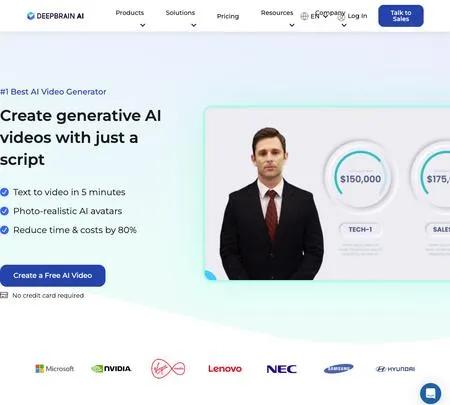Open the Pricing menu item

[228, 16]
